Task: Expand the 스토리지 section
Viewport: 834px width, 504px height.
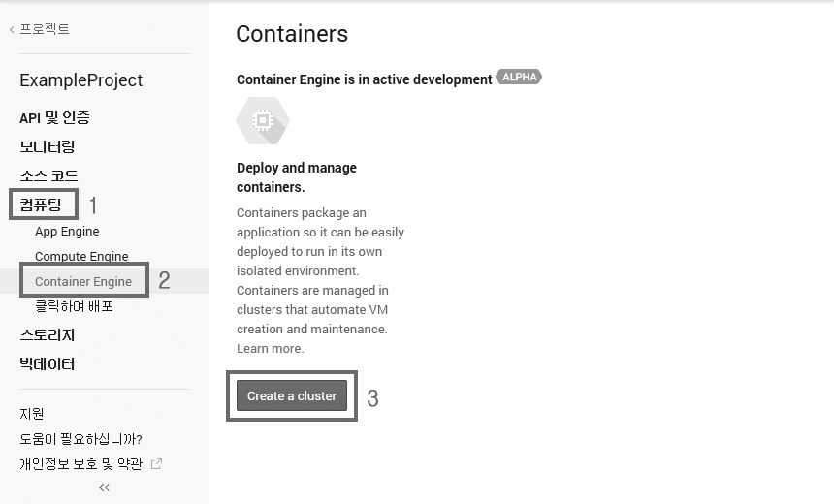Action: pyautogui.click(x=47, y=334)
